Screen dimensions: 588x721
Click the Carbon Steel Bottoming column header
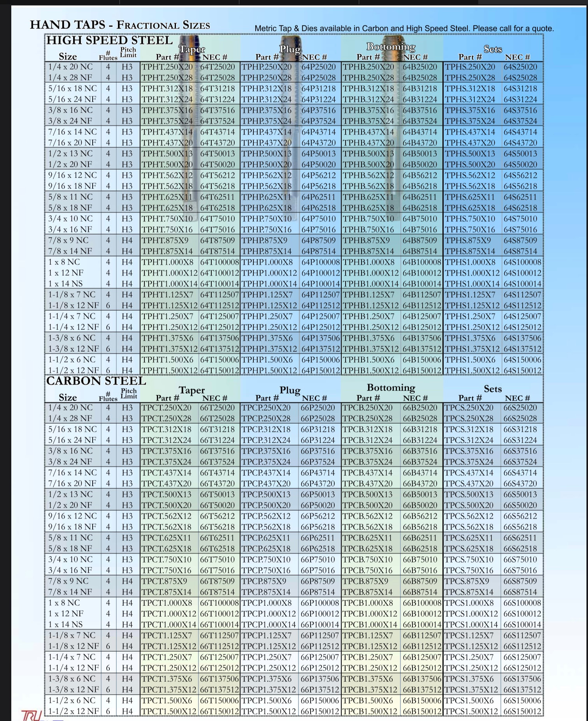point(391,388)
